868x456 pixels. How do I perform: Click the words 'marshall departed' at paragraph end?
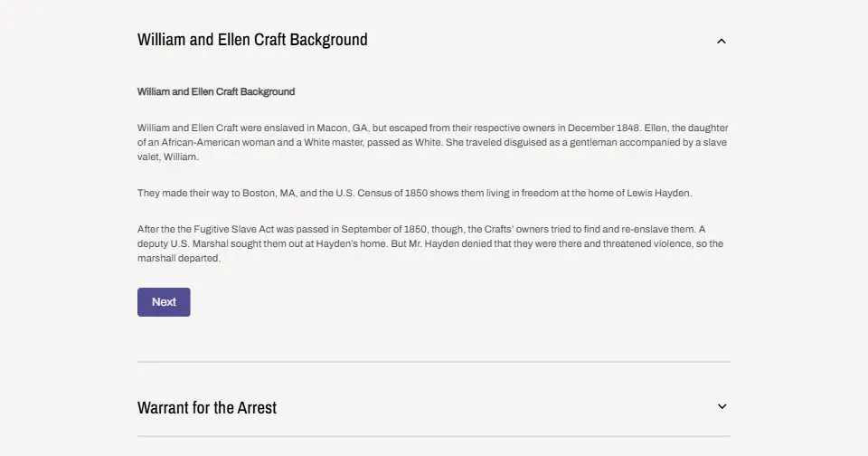point(178,258)
